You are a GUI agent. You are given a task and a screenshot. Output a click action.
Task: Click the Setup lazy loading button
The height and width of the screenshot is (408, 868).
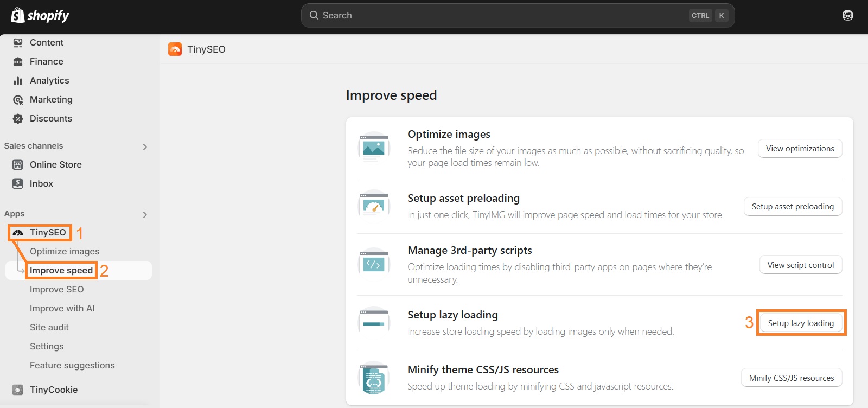tap(801, 323)
